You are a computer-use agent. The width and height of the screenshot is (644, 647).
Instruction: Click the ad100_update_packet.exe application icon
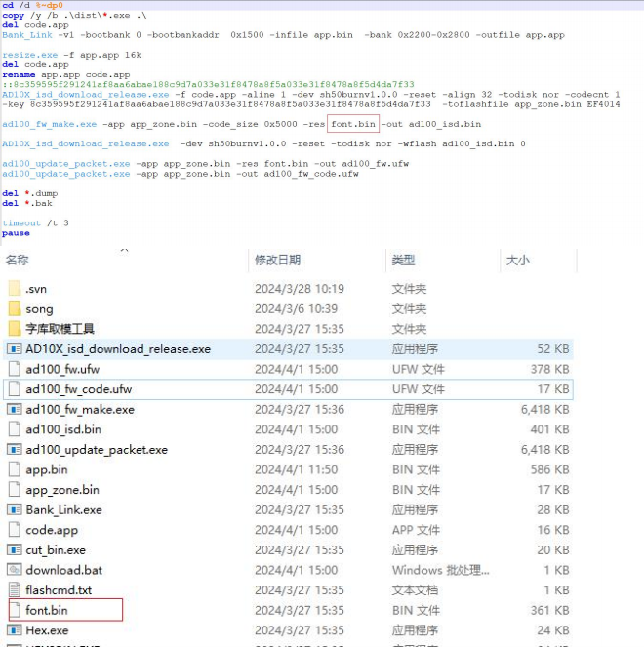point(15,449)
